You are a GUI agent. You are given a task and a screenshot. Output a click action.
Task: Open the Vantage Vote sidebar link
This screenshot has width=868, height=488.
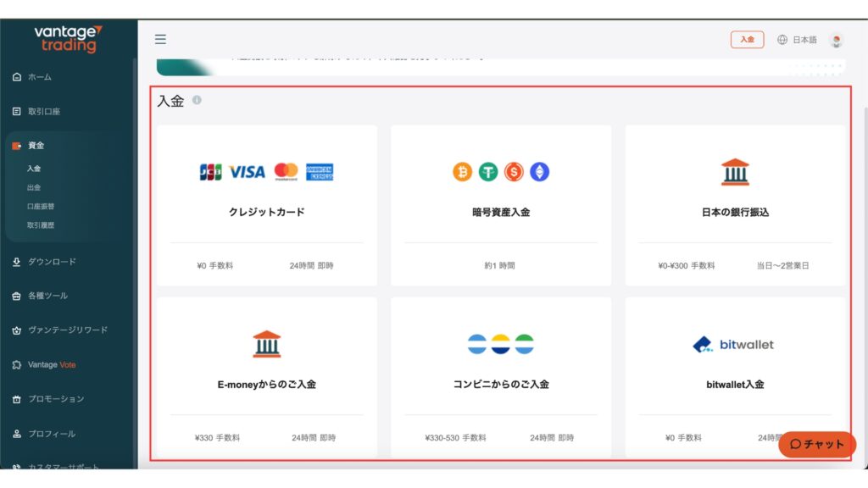click(52, 365)
